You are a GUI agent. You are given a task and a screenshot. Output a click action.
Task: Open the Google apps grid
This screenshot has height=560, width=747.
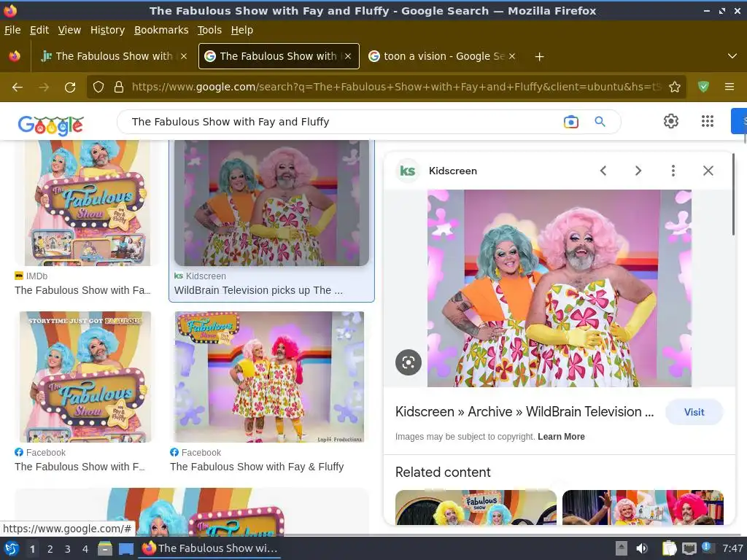708,121
